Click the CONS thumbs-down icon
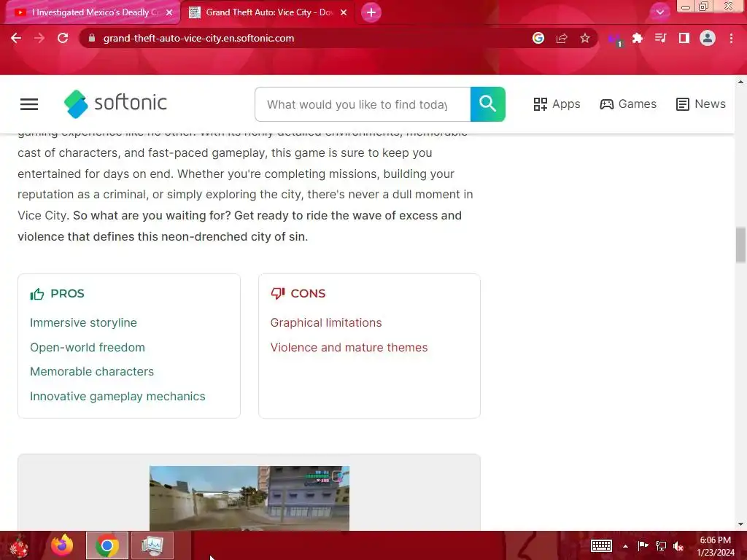This screenshot has height=560, width=747. coord(278,293)
